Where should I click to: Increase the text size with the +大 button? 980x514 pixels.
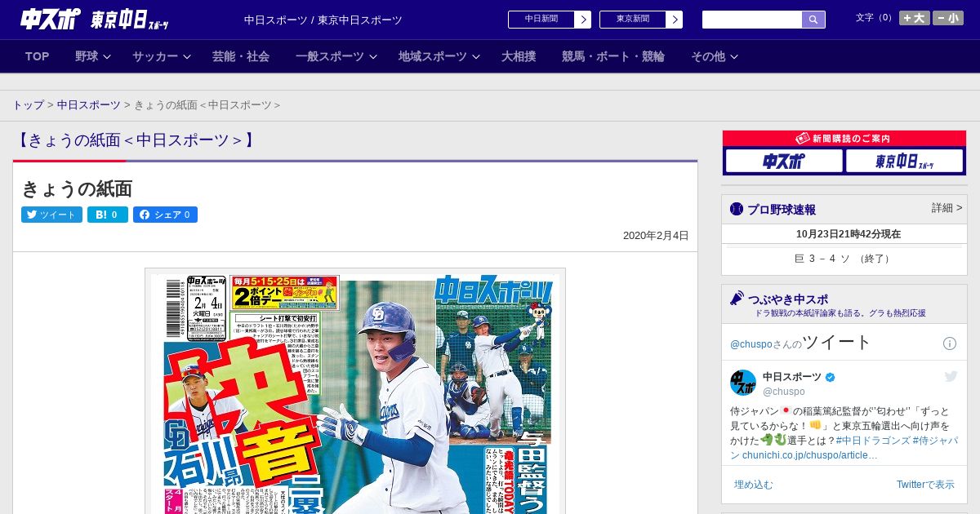click(x=914, y=18)
